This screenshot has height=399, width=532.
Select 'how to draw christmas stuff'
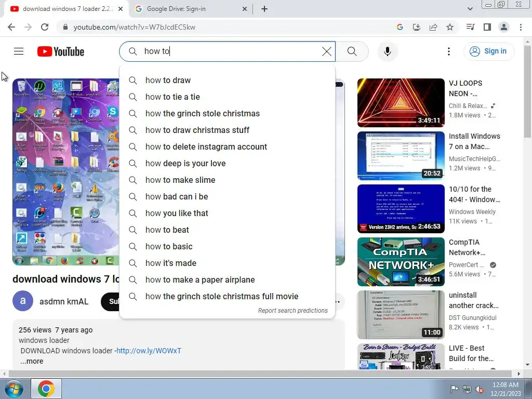[x=228, y=130]
